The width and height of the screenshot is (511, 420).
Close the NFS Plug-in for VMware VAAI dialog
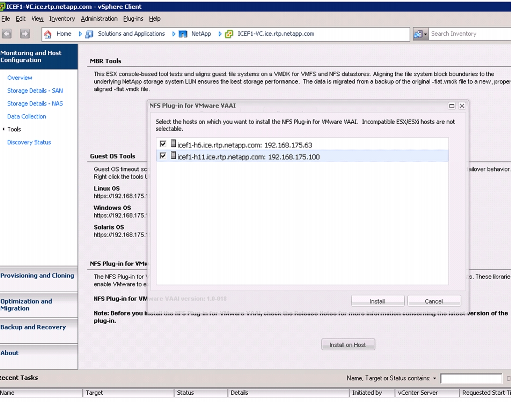(462, 106)
